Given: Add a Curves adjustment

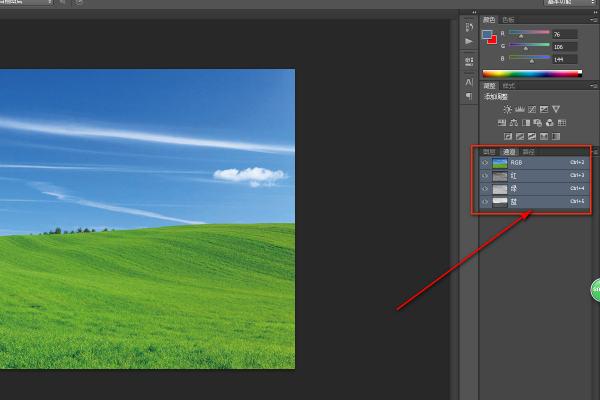Looking at the screenshot, I should click(532, 109).
